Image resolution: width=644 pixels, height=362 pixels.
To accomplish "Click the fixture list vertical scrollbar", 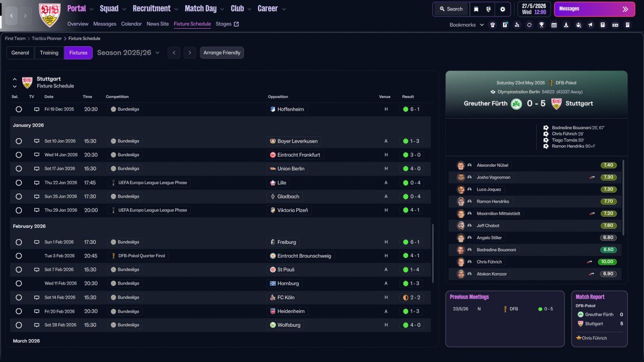I will tap(432, 253).
